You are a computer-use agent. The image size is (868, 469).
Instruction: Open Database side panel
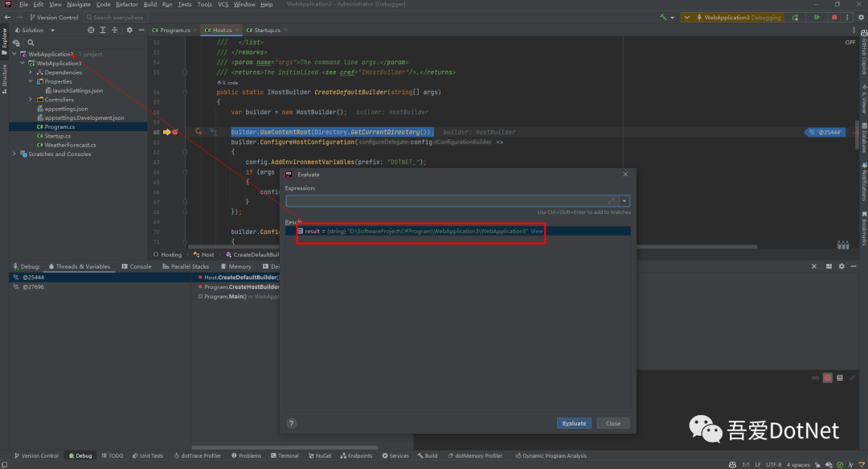coord(863,138)
